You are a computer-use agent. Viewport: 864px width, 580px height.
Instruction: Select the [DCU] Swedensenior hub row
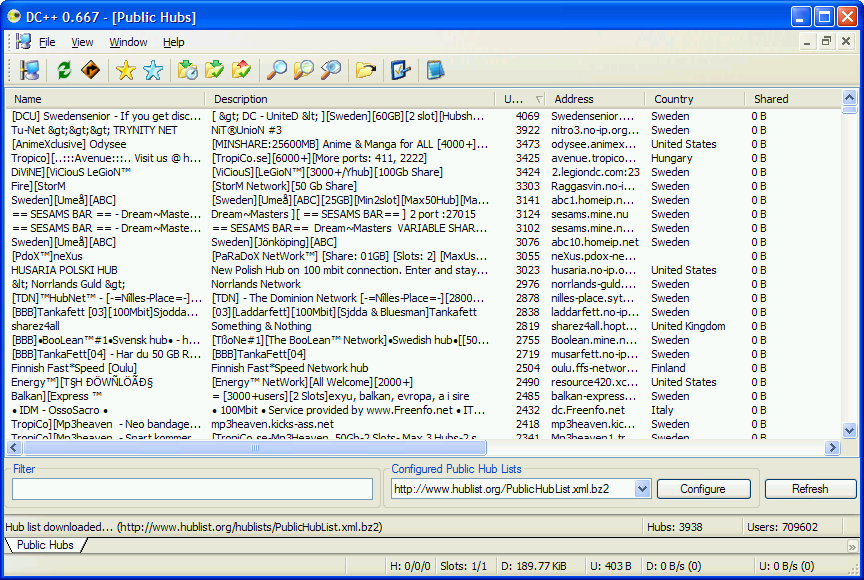tap(424, 116)
